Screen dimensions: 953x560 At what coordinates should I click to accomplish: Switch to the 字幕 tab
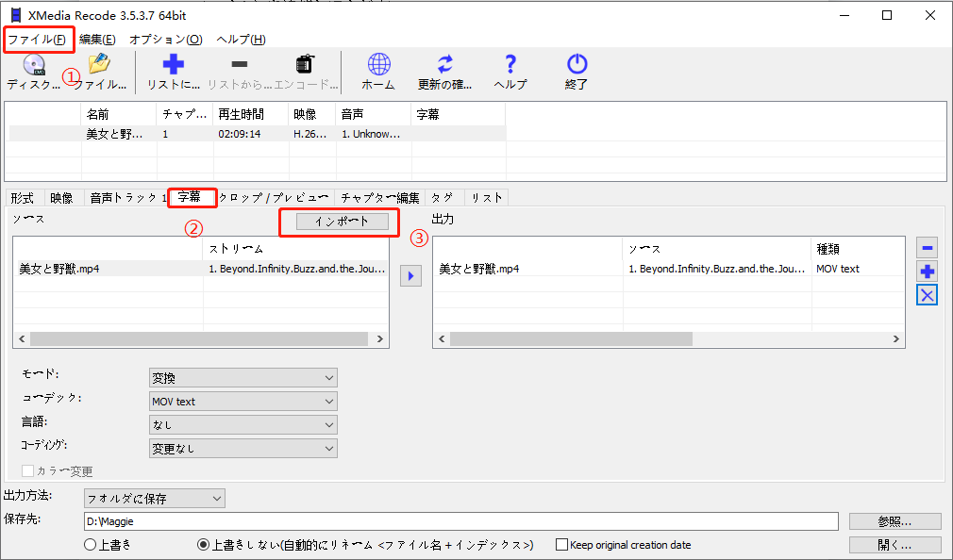(190, 198)
